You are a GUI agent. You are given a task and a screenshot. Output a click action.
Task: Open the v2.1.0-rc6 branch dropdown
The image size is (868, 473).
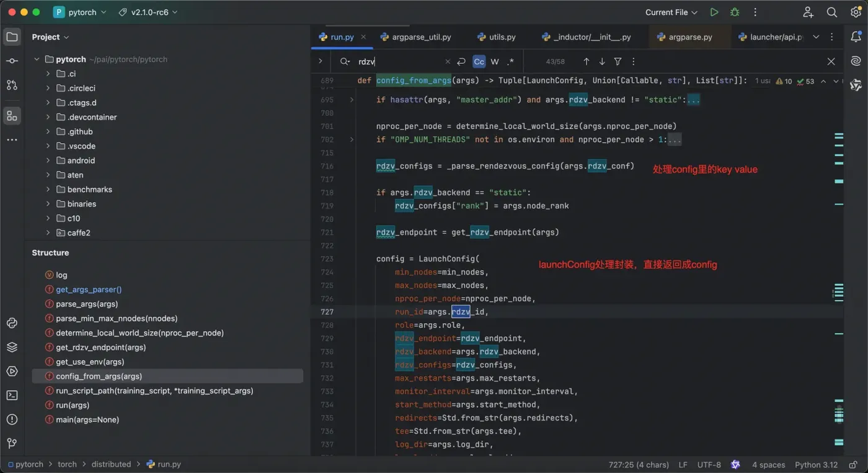148,12
